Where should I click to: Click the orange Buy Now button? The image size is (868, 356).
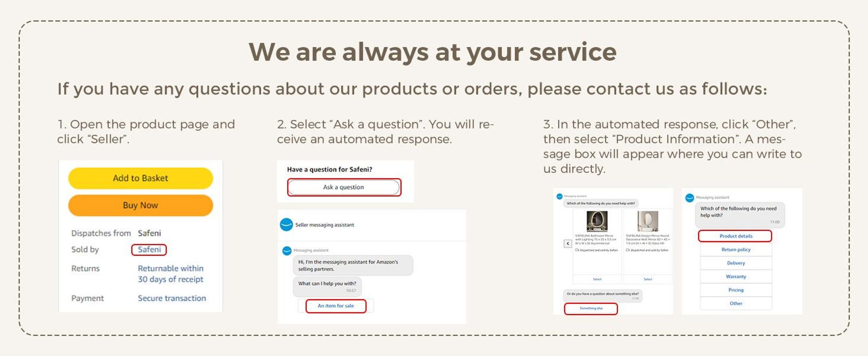(141, 205)
